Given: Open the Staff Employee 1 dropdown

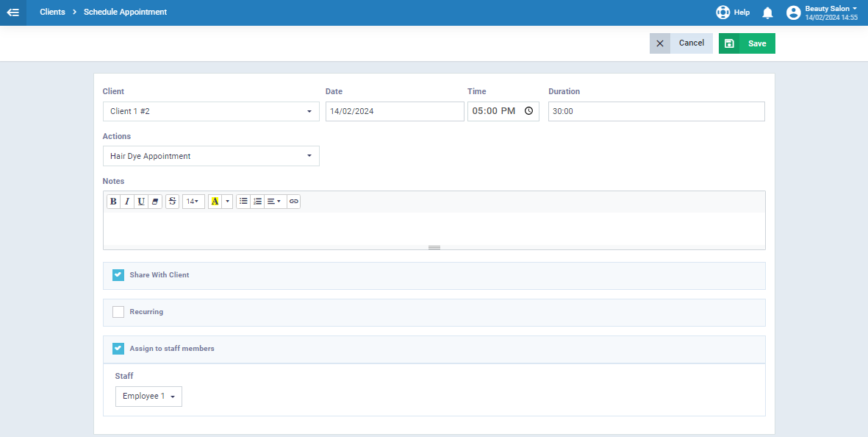Looking at the screenshot, I should click(x=148, y=397).
